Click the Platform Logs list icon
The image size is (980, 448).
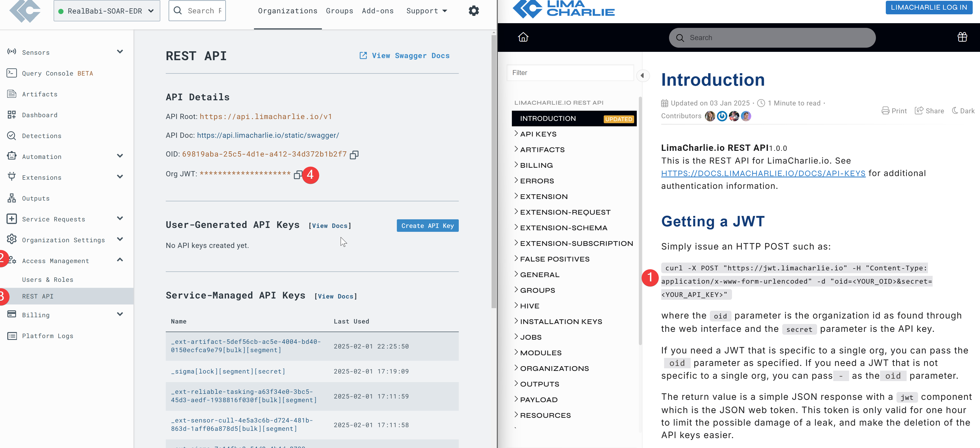(x=12, y=336)
